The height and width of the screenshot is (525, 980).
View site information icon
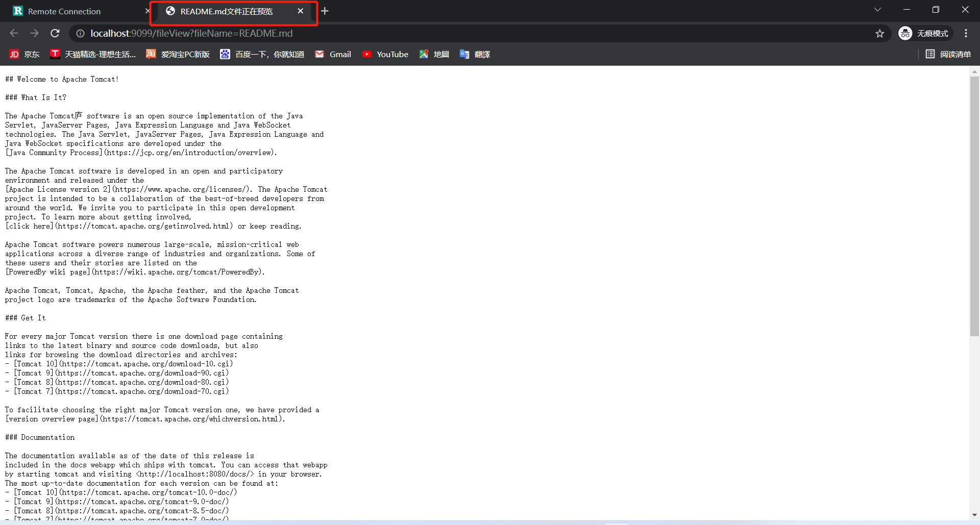click(x=80, y=34)
